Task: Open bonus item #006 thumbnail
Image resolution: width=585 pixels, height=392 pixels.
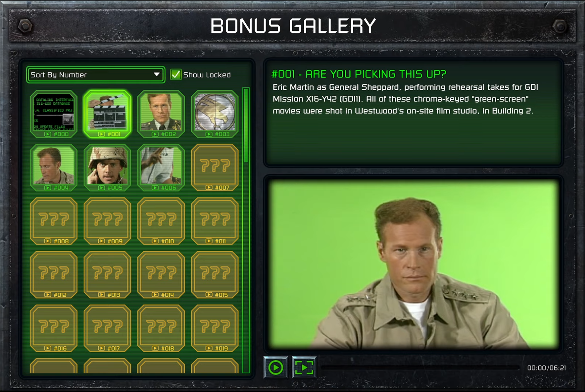Action: click(161, 168)
